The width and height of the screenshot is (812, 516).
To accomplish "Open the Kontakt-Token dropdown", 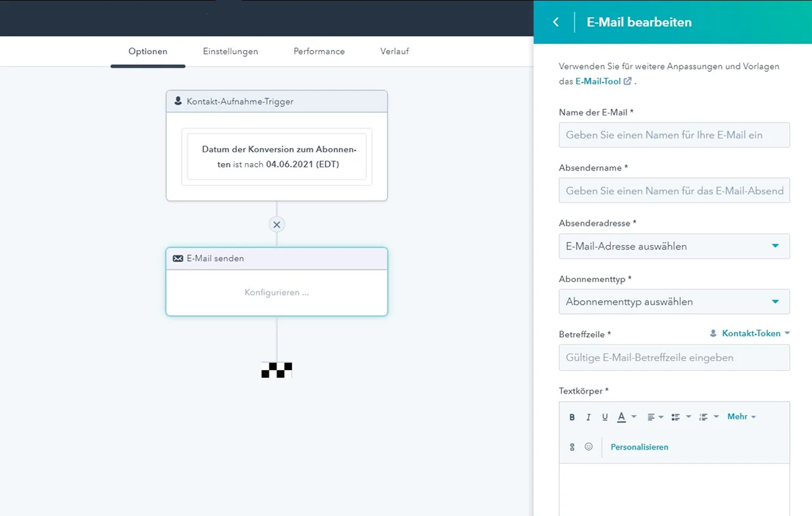I will [x=756, y=333].
